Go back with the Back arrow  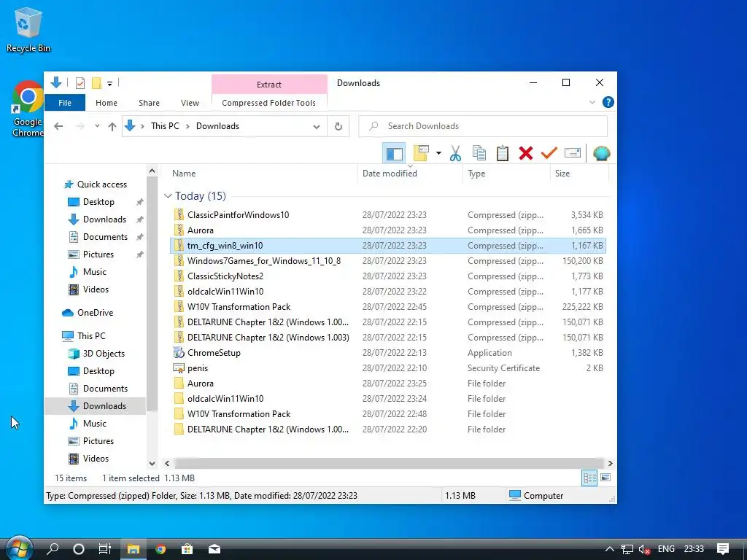point(58,126)
